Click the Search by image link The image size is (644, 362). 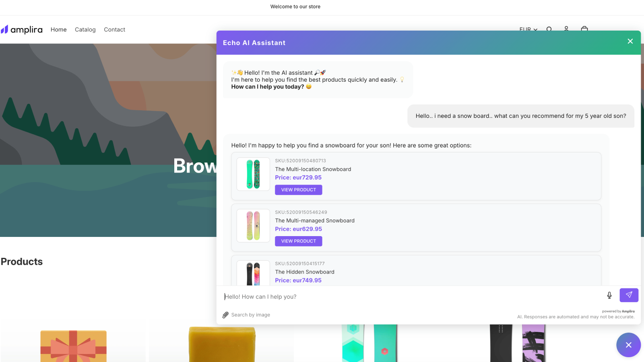click(x=251, y=315)
